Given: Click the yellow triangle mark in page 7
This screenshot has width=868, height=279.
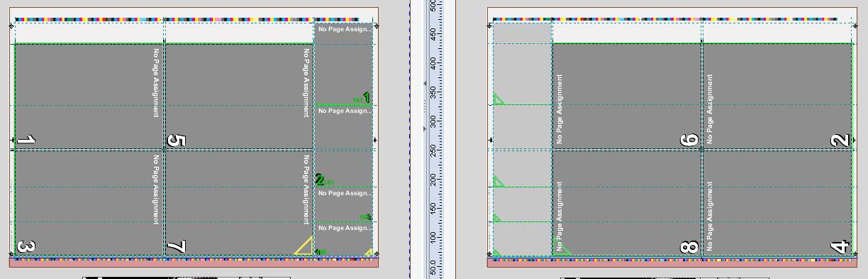Looking at the screenshot, I should click(x=305, y=246).
